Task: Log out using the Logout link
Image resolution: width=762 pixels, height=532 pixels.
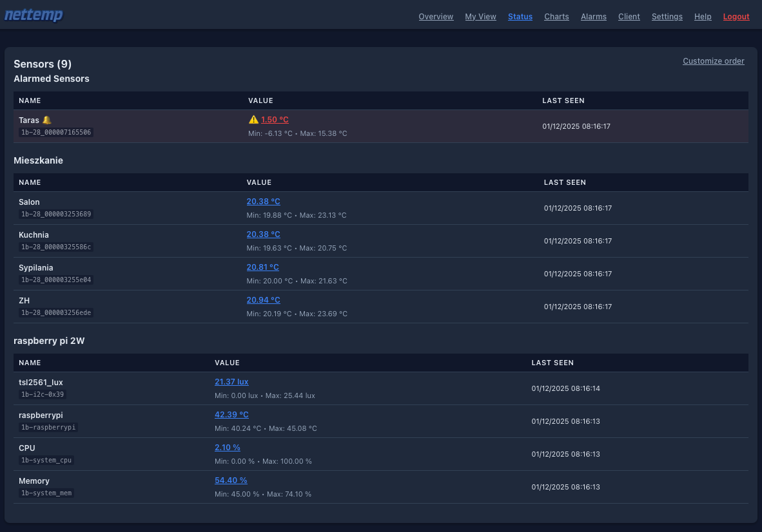Action: pos(736,17)
